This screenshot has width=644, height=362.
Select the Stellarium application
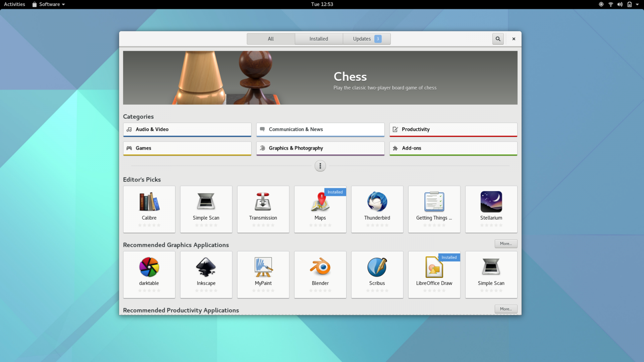[491, 209]
